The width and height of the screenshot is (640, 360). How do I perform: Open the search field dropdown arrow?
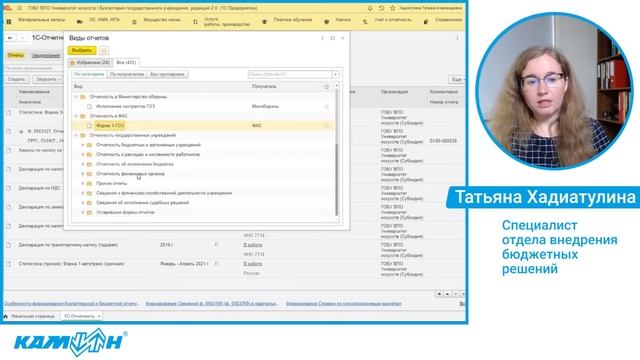coord(336,74)
